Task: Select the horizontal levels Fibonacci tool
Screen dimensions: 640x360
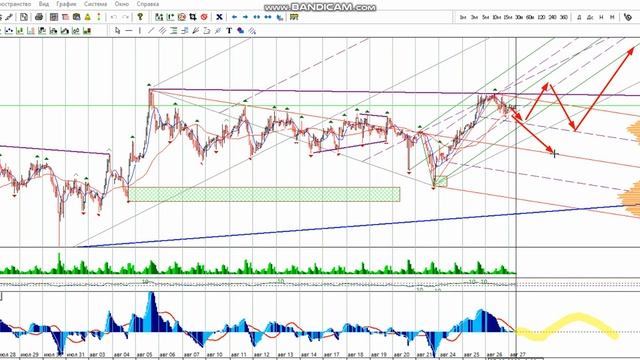Action: 173,31
